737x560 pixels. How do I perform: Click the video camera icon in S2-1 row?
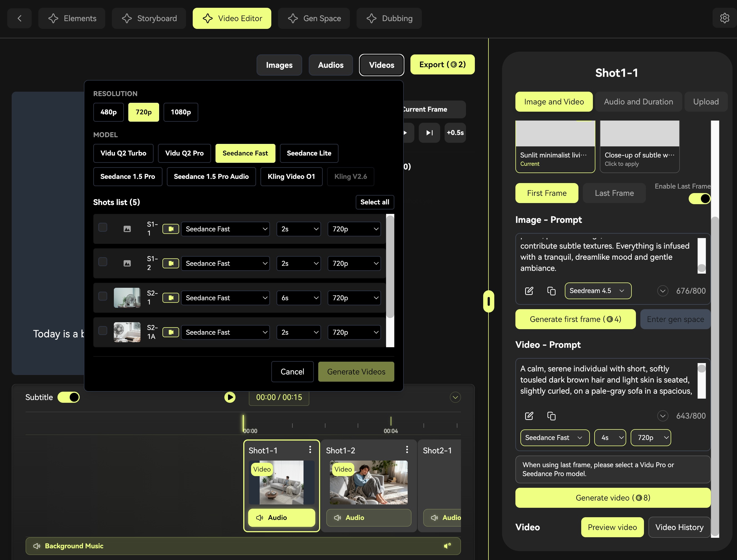171,298
